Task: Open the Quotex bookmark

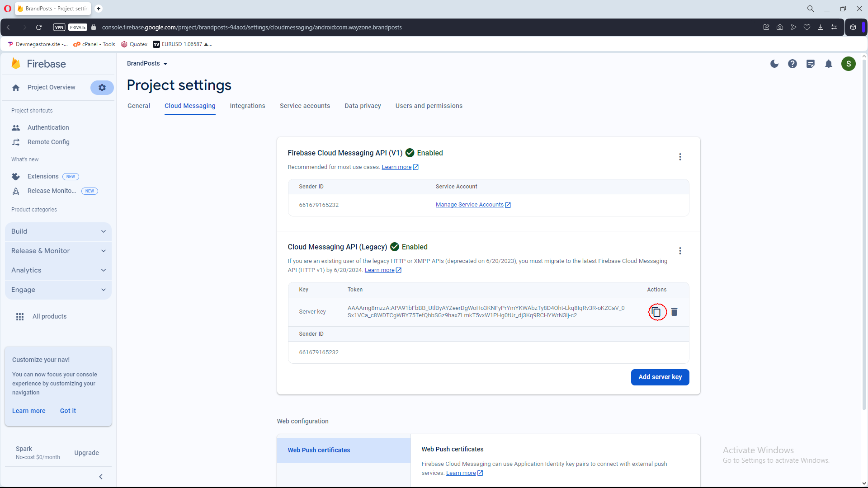Action: [134, 44]
